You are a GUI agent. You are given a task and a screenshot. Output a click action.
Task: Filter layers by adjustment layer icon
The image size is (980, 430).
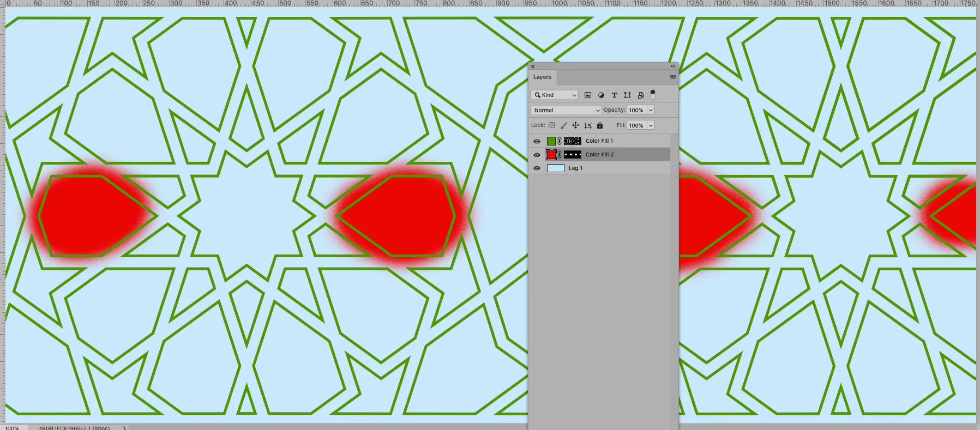tap(601, 95)
